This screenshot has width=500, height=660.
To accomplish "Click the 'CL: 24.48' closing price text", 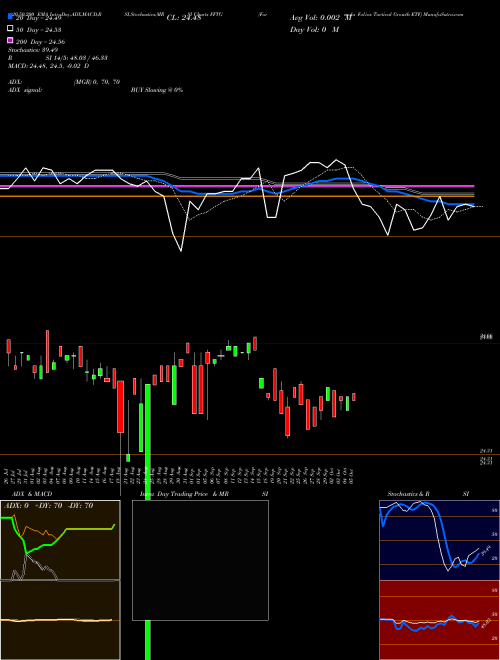I will [184, 18].
